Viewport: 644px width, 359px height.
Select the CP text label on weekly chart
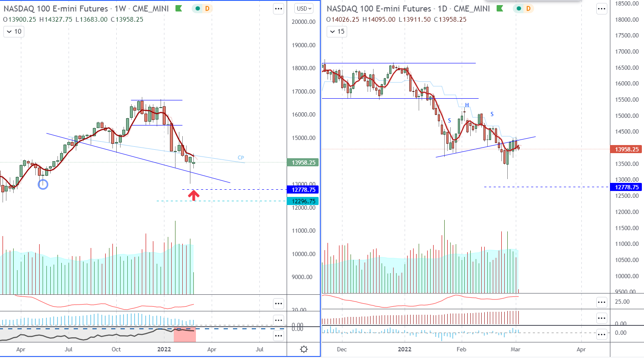click(x=241, y=158)
